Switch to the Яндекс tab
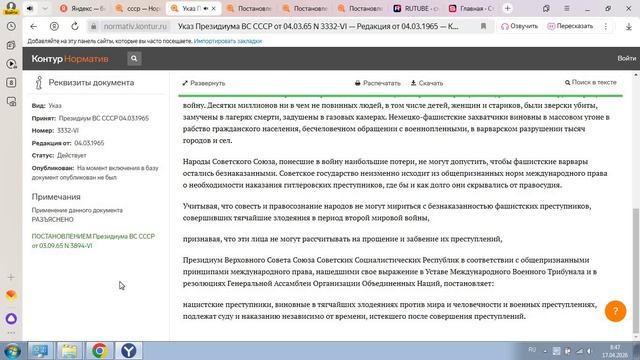 click(x=81, y=8)
